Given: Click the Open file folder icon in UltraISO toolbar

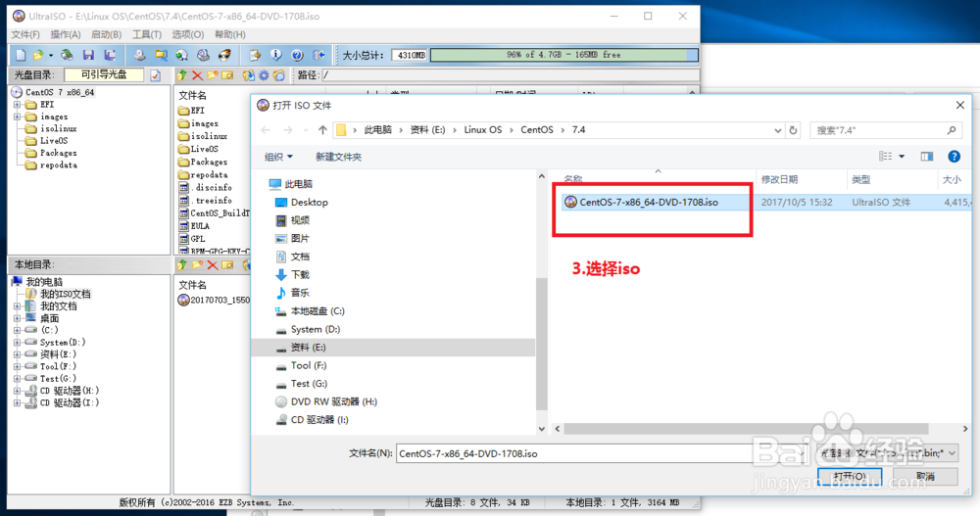Looking at the screenshot, I should pos(38,55).
